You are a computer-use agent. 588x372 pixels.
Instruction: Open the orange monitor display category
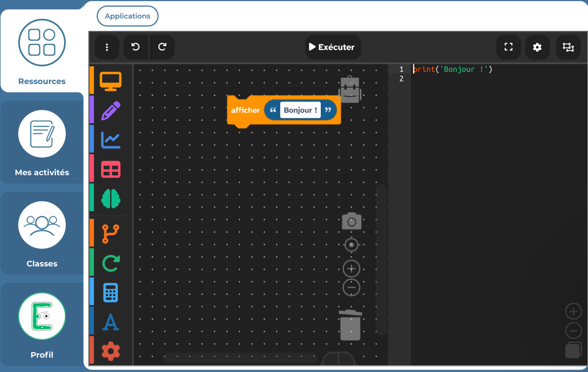111,81
